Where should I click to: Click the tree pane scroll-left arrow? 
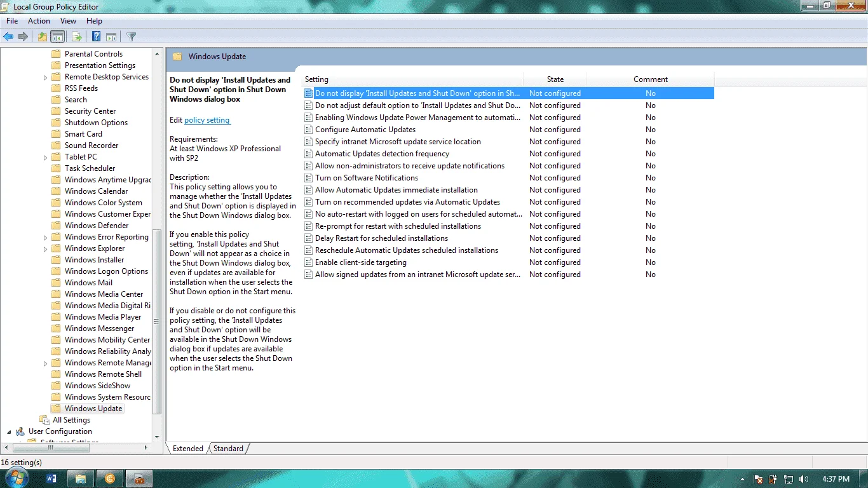(x=5, y=448)
